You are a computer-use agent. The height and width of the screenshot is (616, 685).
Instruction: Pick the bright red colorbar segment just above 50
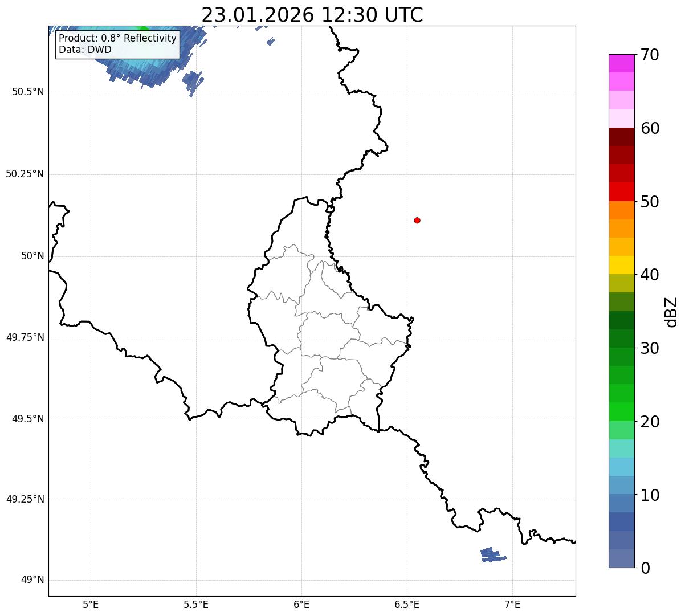pos(621,192)
